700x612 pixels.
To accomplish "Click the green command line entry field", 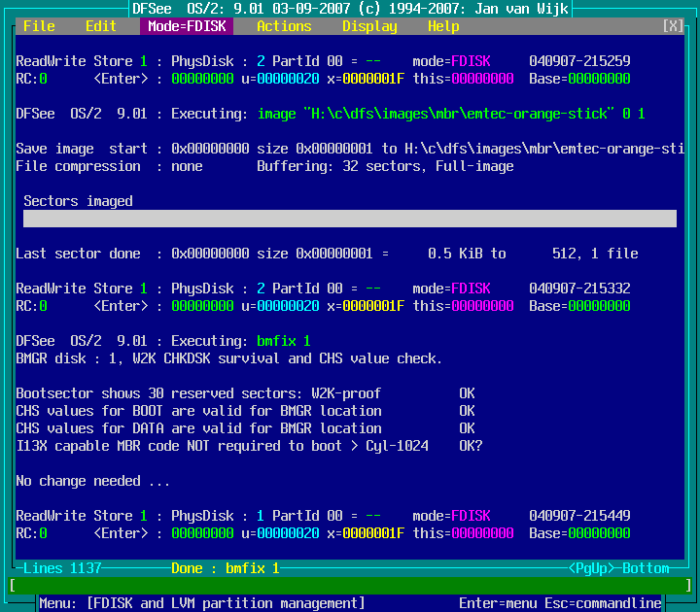I will 350,586.
